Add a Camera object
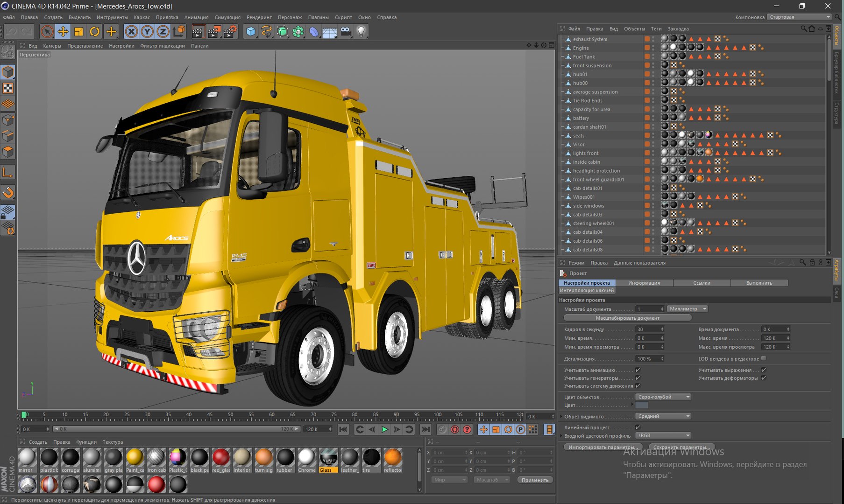Screen dimensions: 844x504 point(346,31)
